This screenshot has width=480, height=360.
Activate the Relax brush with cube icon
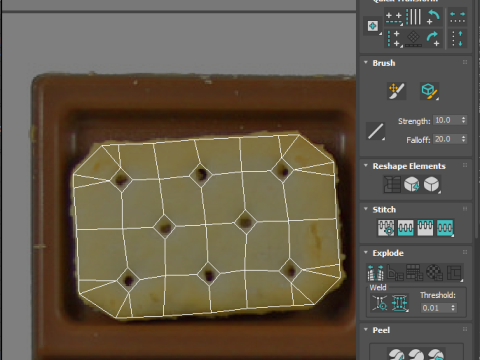tap(429, 91)
